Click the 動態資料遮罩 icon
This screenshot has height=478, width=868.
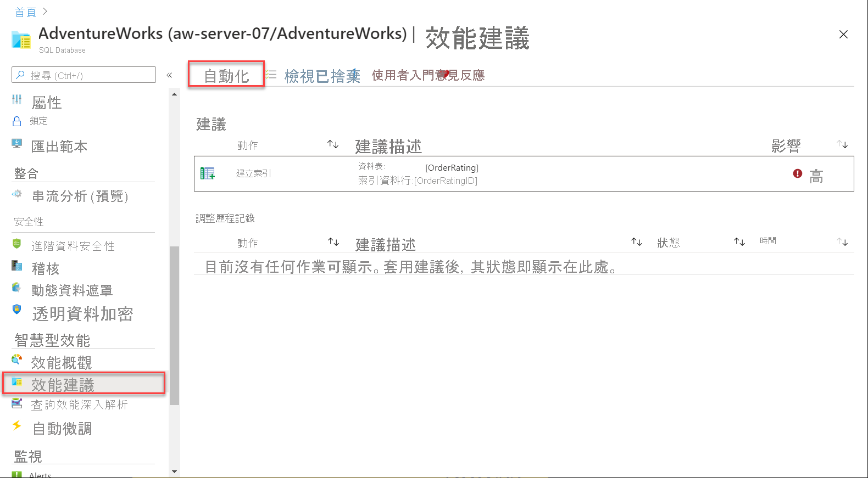click(x=17, y=288)
